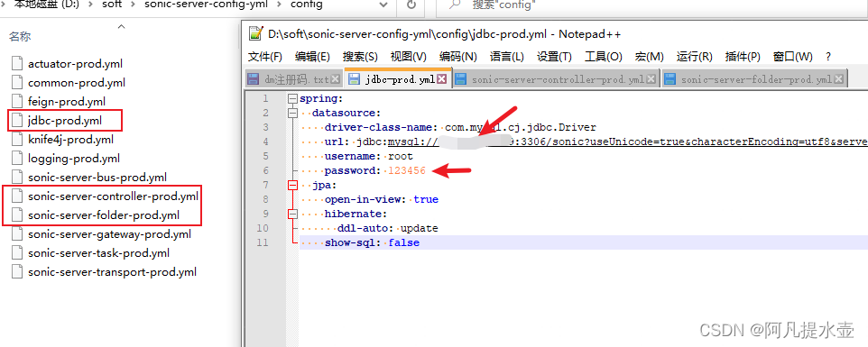The height and width of the screenshot is (347, 868).
Task: Click the driver-class-name line in editor
Action: point(460,128)
